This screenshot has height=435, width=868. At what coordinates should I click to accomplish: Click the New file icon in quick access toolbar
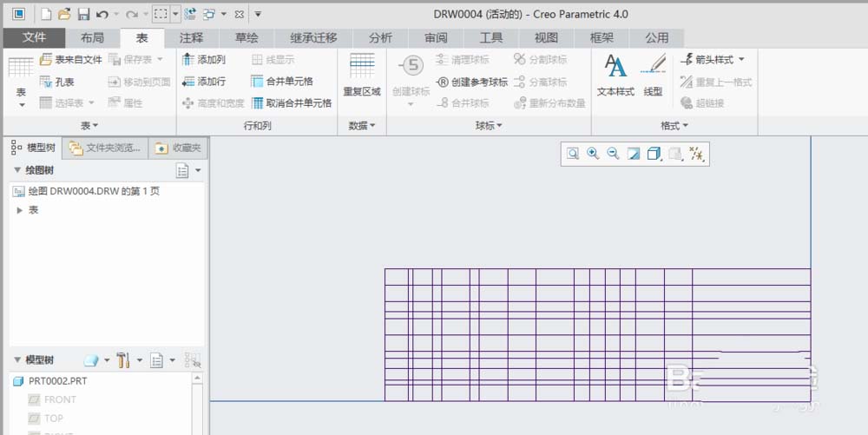(x=47, y=14)
